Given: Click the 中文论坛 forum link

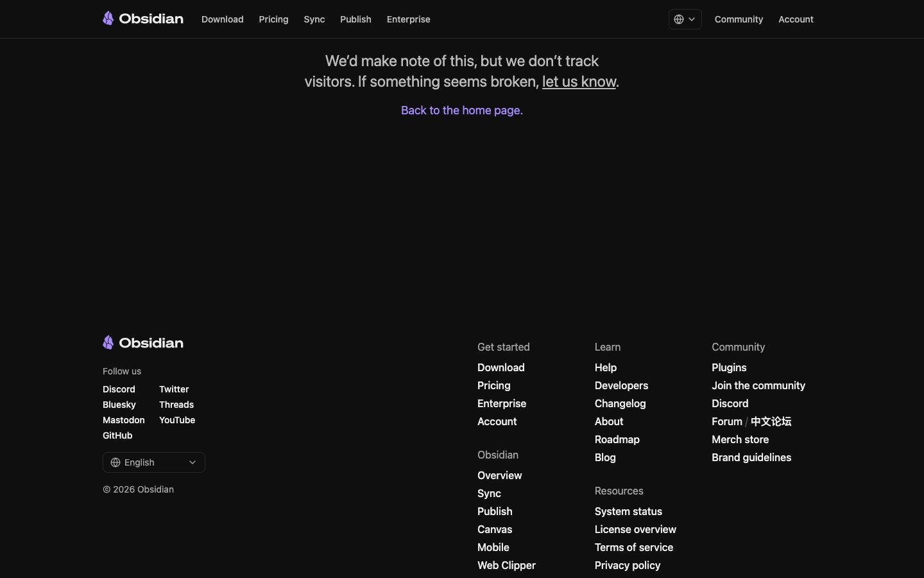Looking at the screenshot, I should pyautogui.click(x=771, y=421).
